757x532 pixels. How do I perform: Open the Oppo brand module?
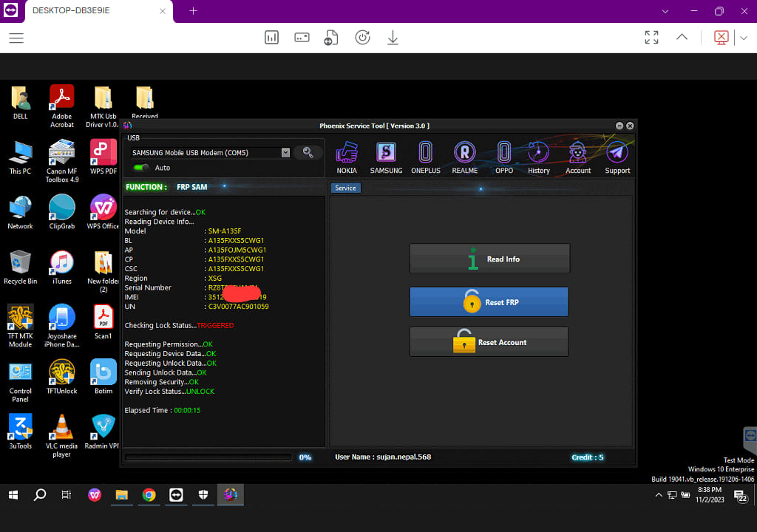(503, 157)
